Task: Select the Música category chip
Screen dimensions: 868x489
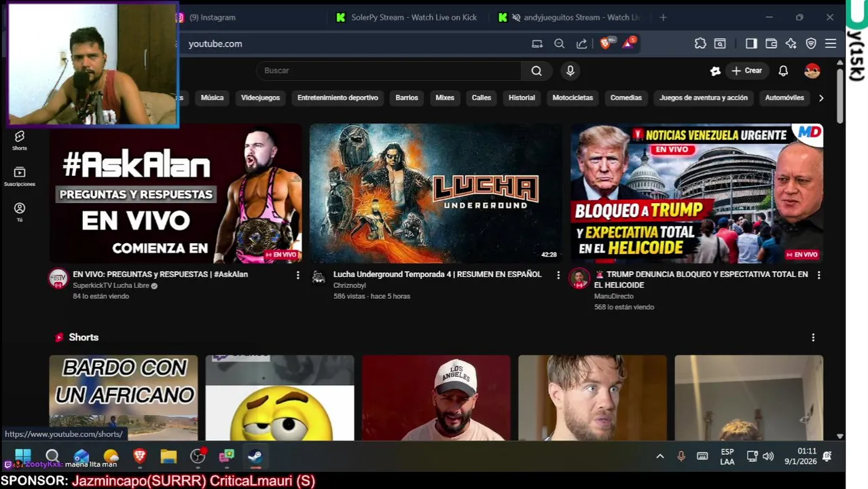Action: coord(212,98)
